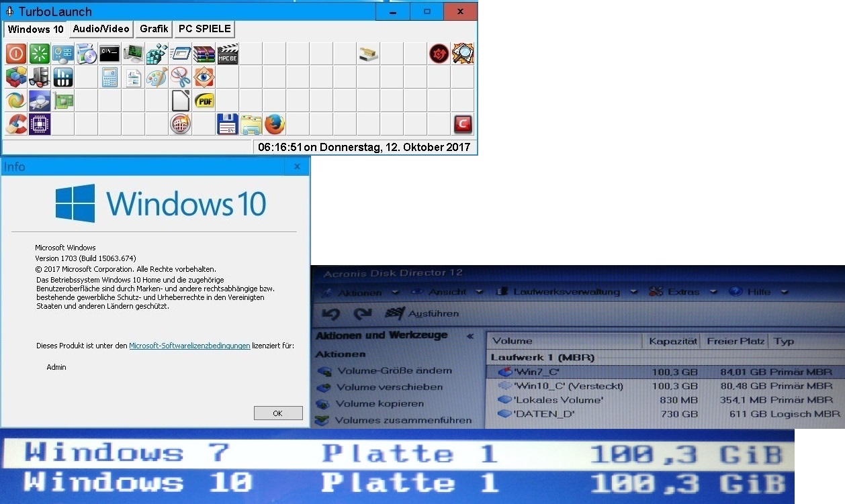Launch Firefox from TurboLaunch
Screen dimensions: 845x504
(274, 124)
